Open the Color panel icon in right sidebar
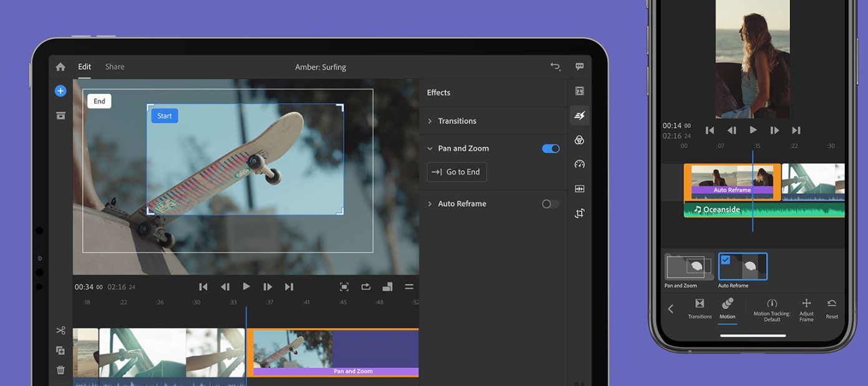This screenshot has width=868, height=386. click(580, 140)
